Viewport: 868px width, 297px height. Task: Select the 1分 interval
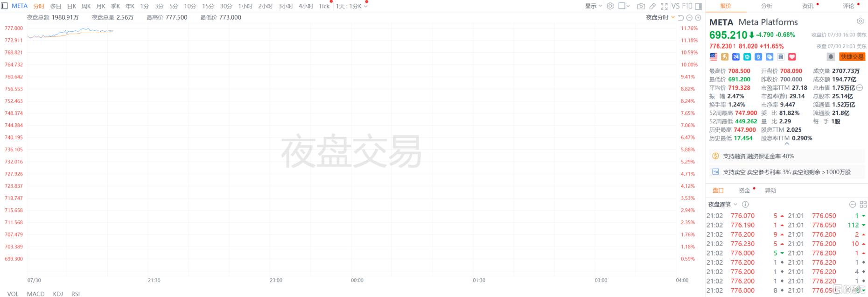pos(145,6)
